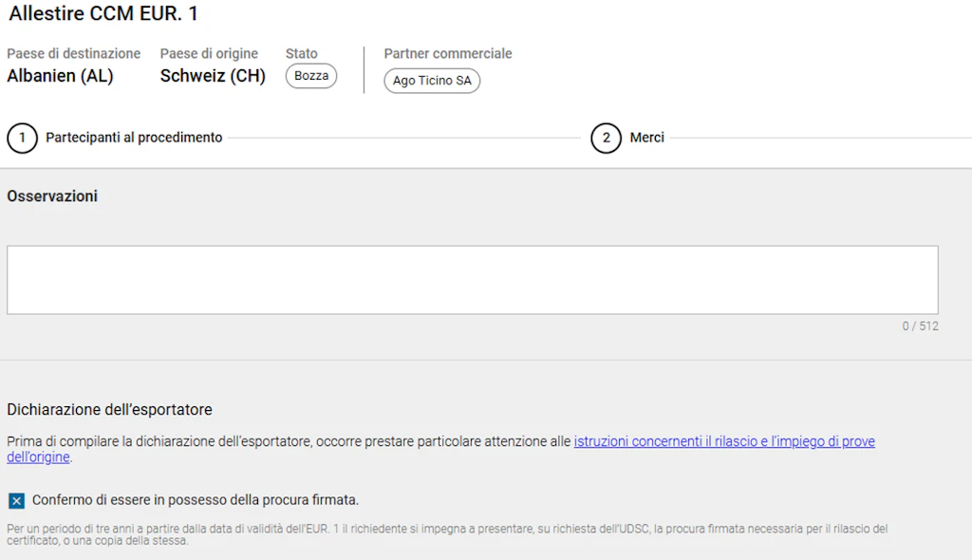Uncheck the procura firmata confirmation checkbox
Image resolution: width=972 pixels, height=560 pixels.
pos(16,500)
